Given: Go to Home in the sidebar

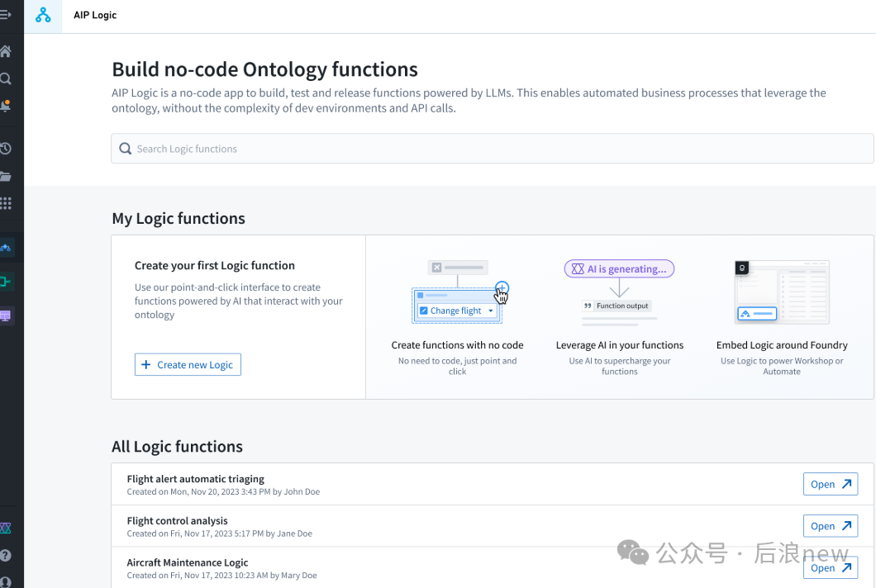Looking at the screenshot, I should (x=6, y=52).
